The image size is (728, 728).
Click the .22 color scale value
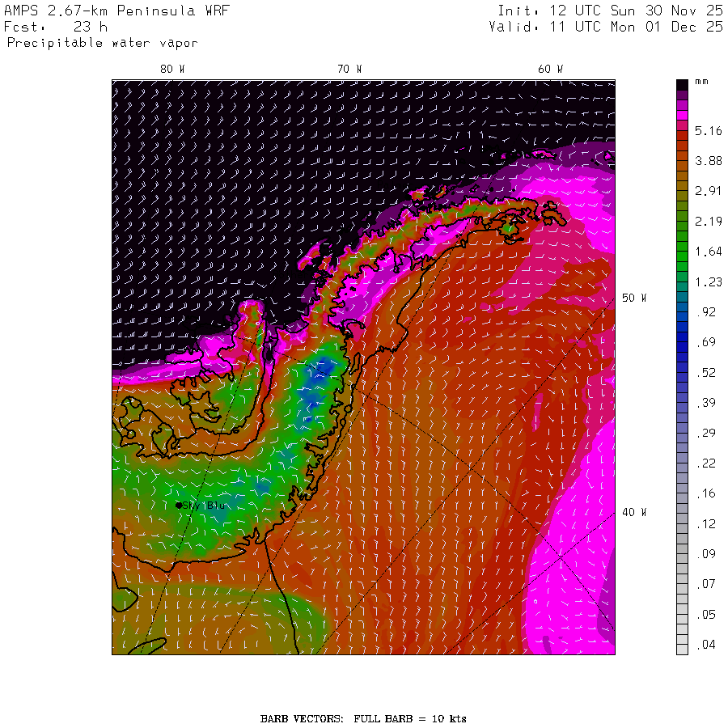coord(707,463)
